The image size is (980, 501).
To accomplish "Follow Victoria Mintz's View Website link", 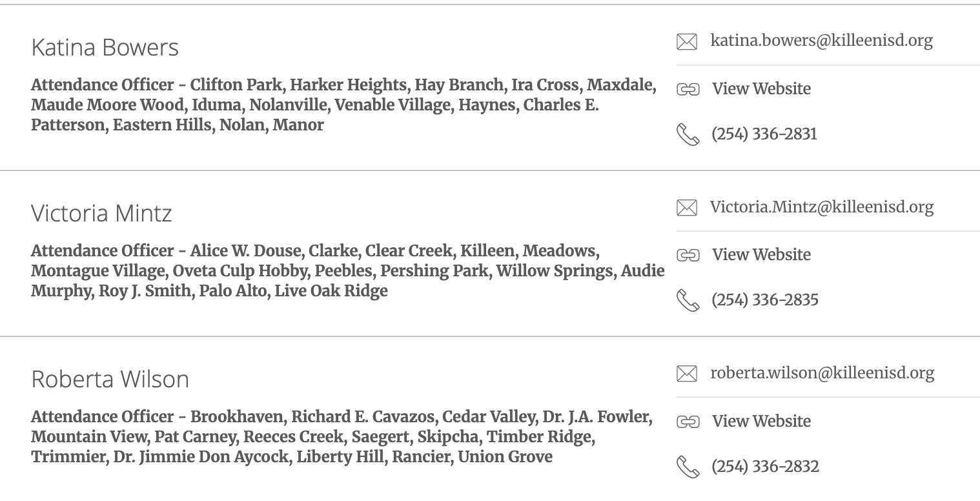I will coord(761,254).
